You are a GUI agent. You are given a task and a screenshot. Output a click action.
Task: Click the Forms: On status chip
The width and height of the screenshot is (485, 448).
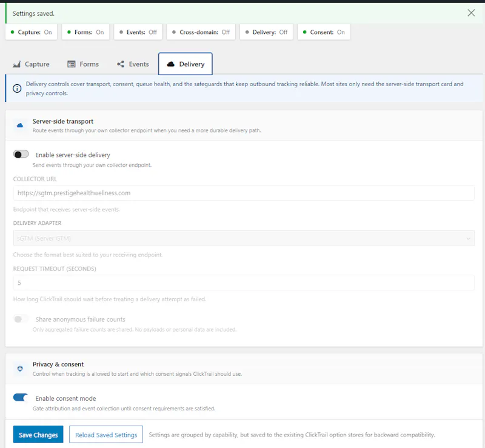pyautogui.click(x=85, y=32)
